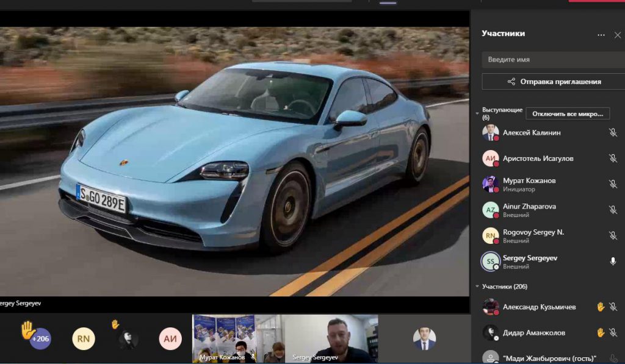Click the Дидар Аманжолов avatar

click(x=491, y=333)
